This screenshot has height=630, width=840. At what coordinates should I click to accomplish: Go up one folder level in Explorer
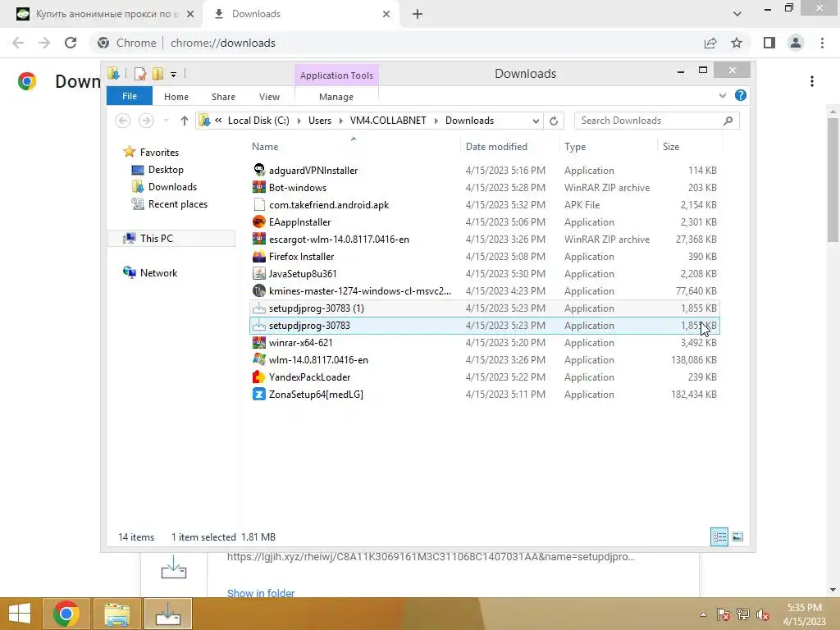click(x=185, y=121)
